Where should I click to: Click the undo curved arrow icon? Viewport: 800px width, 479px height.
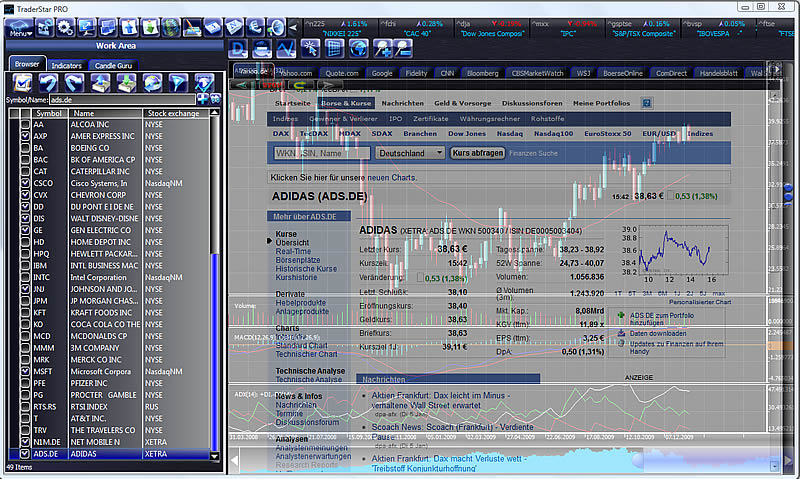tap(48, 83)
